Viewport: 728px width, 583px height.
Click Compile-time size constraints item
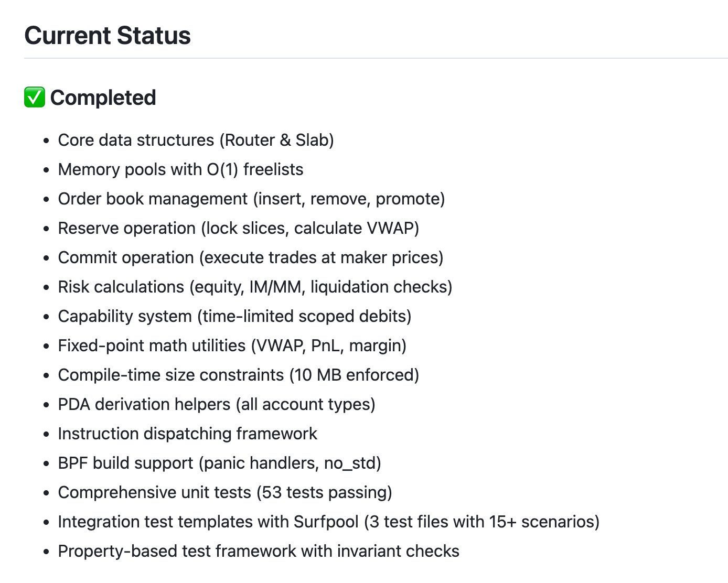coord(238,375)
